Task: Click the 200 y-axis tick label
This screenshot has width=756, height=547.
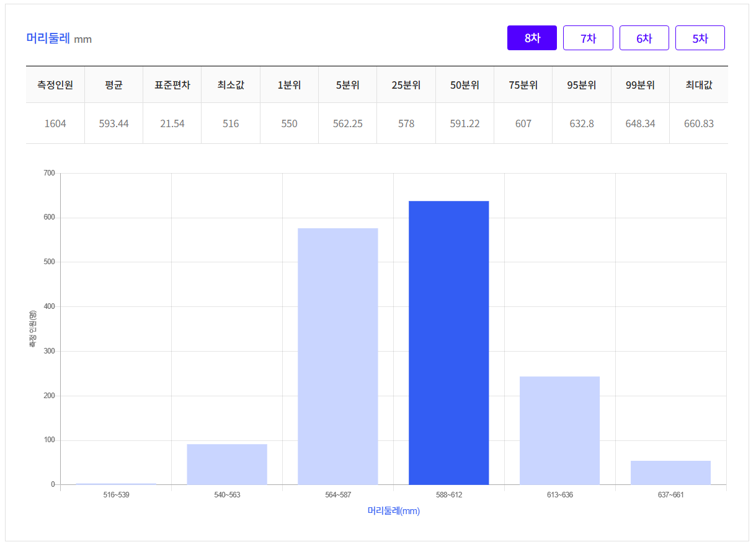Action: [x=49, y=396]
